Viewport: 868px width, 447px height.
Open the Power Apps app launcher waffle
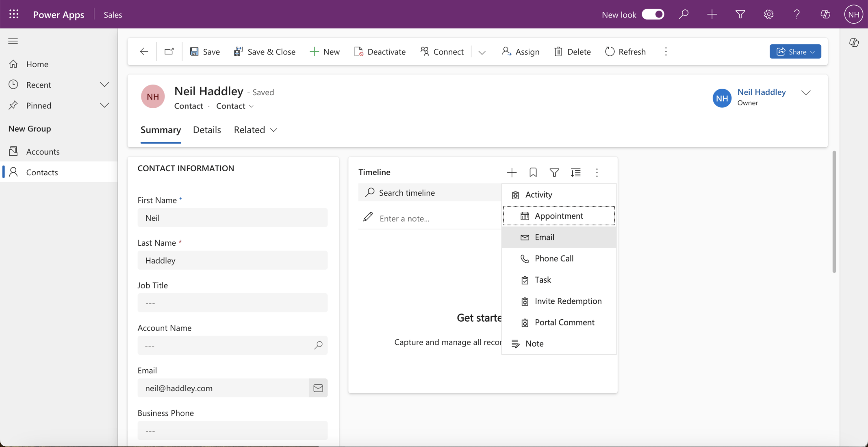(14, 14)
